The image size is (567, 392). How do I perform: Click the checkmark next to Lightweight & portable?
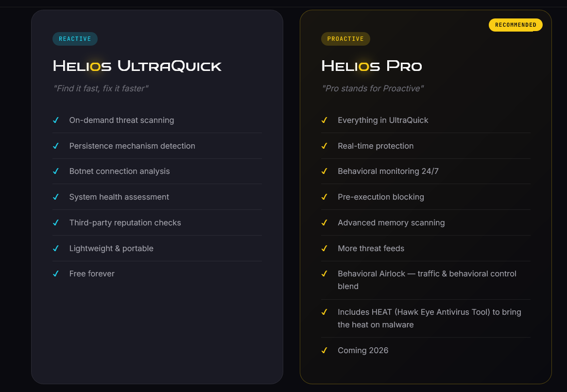[x=56, y=248]
